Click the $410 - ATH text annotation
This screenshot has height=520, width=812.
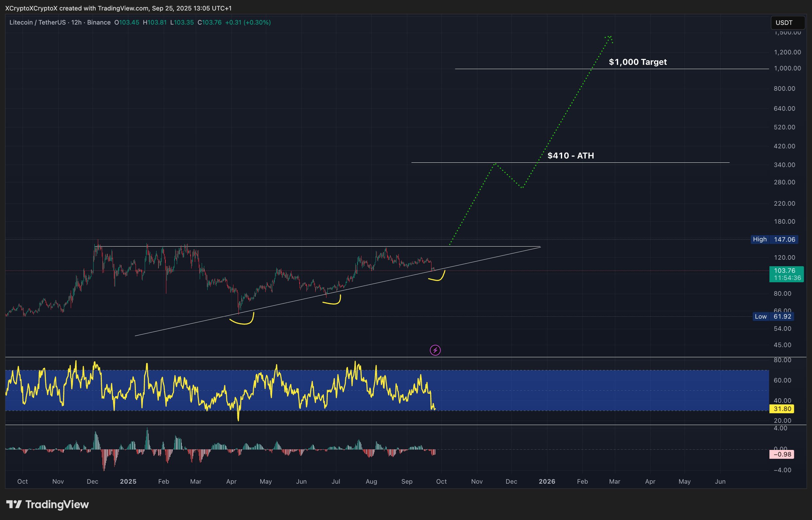571,156
